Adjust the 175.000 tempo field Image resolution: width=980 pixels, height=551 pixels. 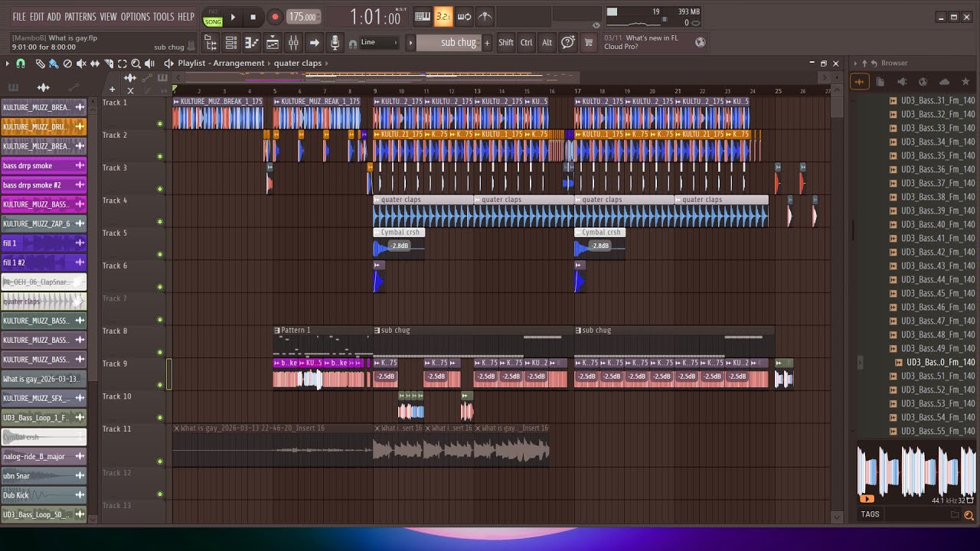pyautogui.click(x=302, y=17)
